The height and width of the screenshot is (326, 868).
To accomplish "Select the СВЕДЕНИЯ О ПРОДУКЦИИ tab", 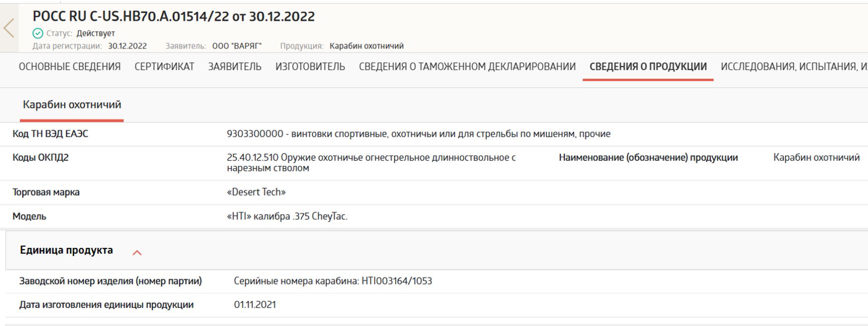I will click(649, 66).
